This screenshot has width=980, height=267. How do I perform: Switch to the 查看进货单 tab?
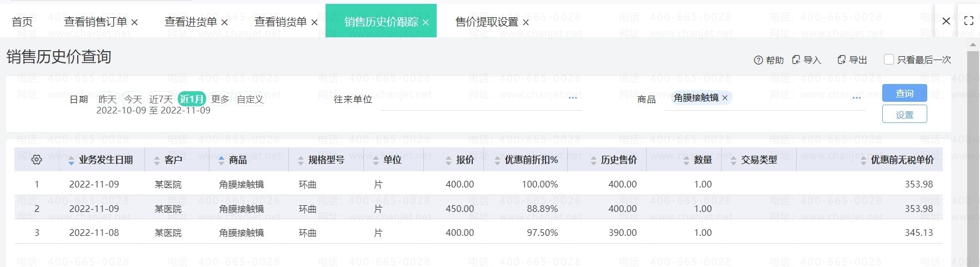[x=191, y=22]
